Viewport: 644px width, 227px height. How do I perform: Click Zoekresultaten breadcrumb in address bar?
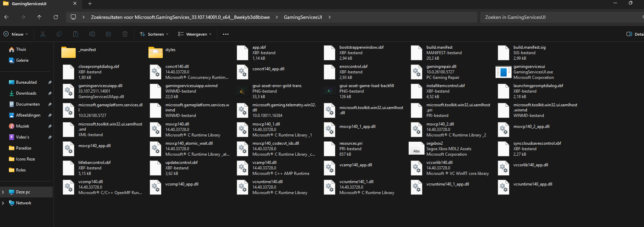click(x=180, y=17)
